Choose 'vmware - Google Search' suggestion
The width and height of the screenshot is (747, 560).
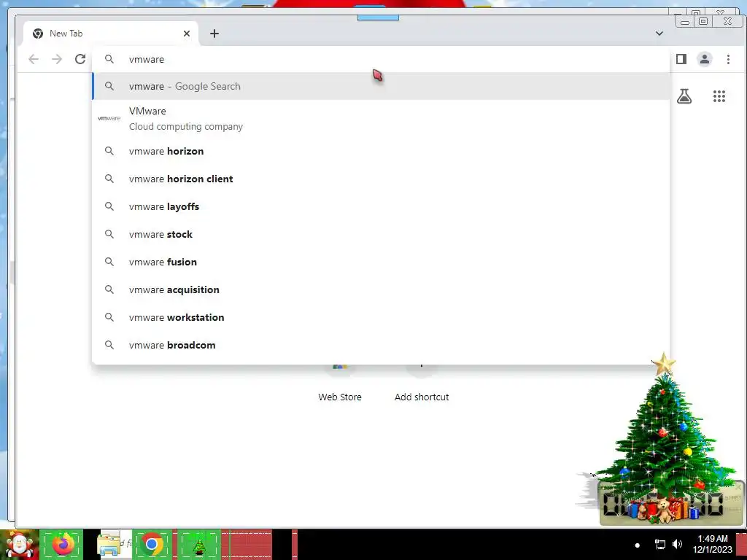(381, 86)
